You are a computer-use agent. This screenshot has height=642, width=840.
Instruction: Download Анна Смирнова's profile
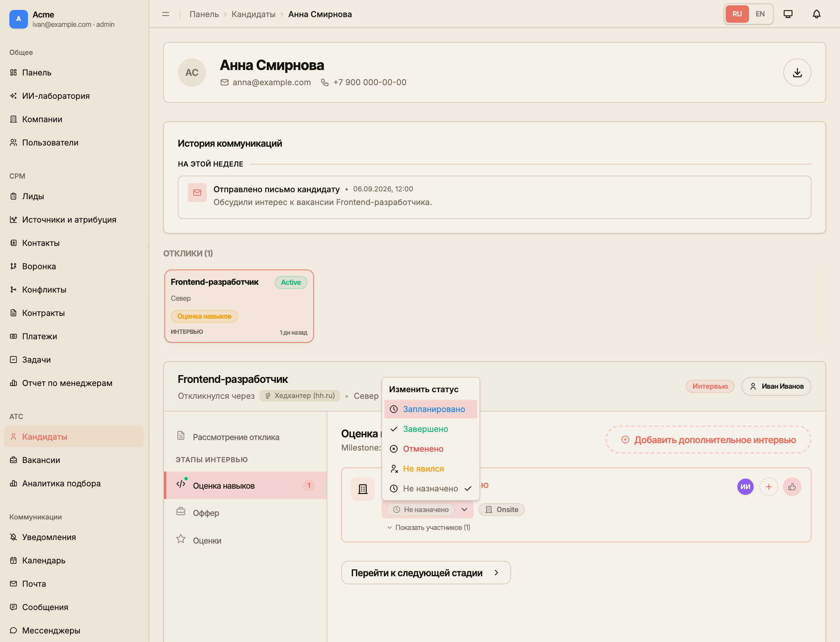coord(797,72)
